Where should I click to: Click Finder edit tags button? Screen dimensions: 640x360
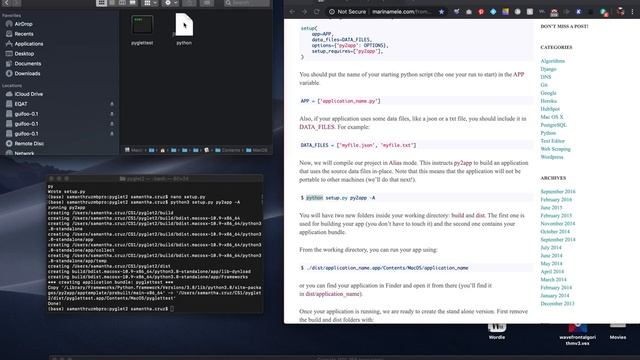207,3
